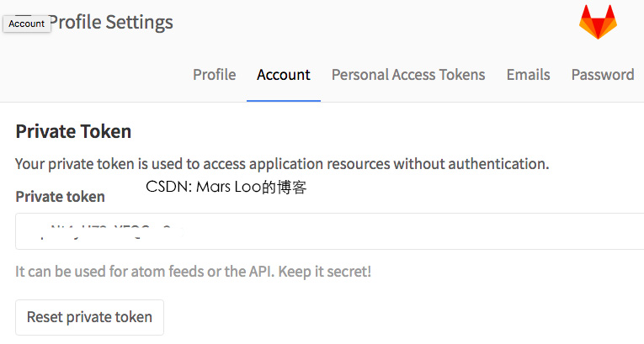Image resolution: width=644 pixels, height=344 pixels.
Task: Click the Private Token section heading
Action: (x=73, y=131)
